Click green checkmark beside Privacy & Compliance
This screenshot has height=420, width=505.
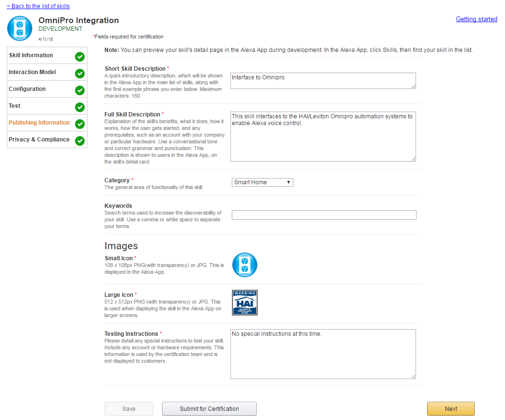tap(80, 141)
